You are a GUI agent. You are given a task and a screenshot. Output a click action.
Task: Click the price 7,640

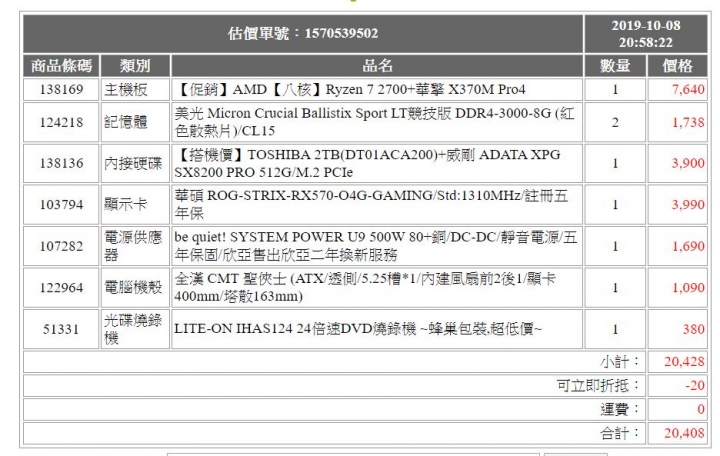(x=688, y=89)
